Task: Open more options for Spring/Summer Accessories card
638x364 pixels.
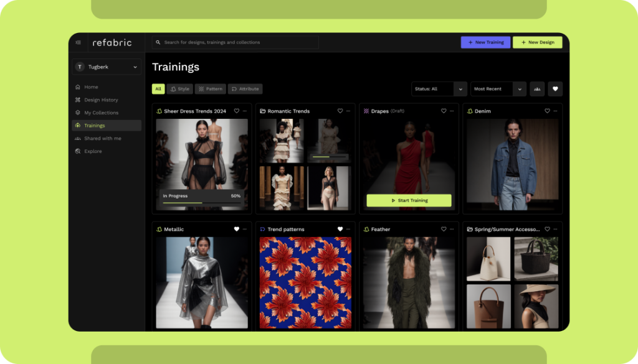Action: [555, 229]
